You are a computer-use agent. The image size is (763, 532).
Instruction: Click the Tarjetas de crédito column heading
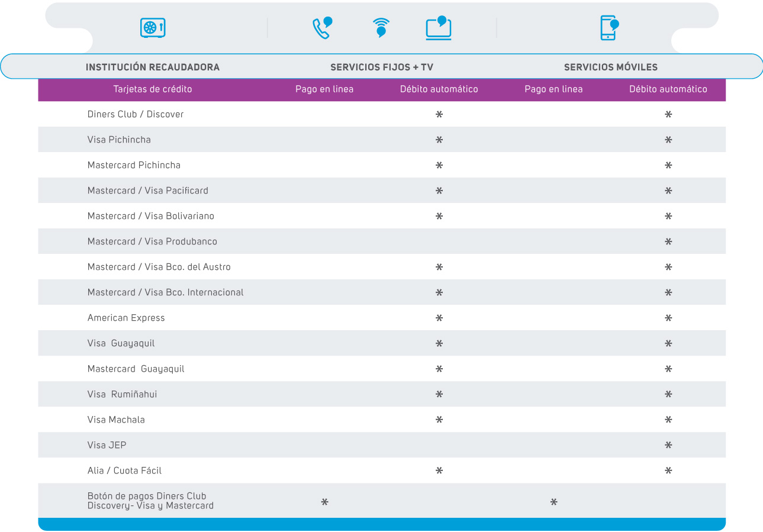tap(153, 89)
